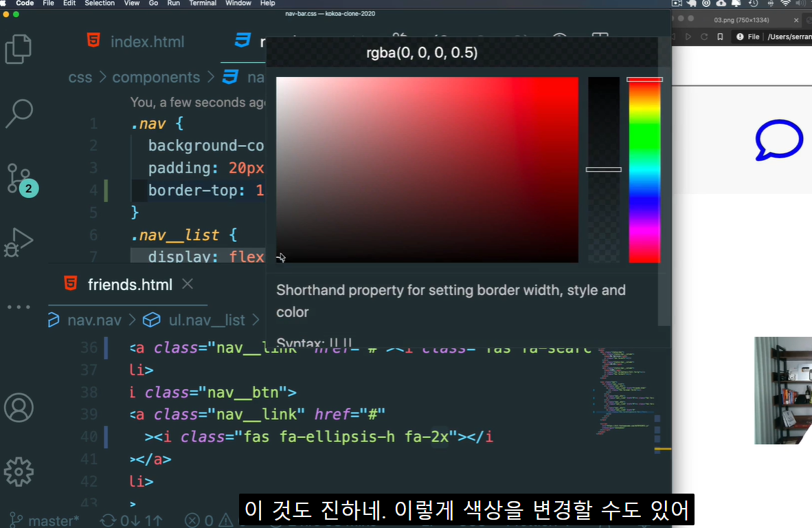Viewport: 812px width, 528px height.
Task: Open the Run and Debug view
Action: pos(19,243)
